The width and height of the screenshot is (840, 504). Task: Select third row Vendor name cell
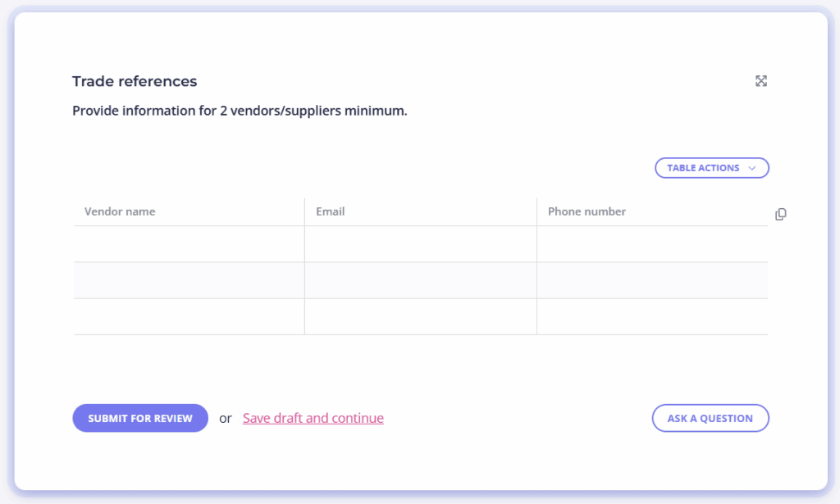189,316
